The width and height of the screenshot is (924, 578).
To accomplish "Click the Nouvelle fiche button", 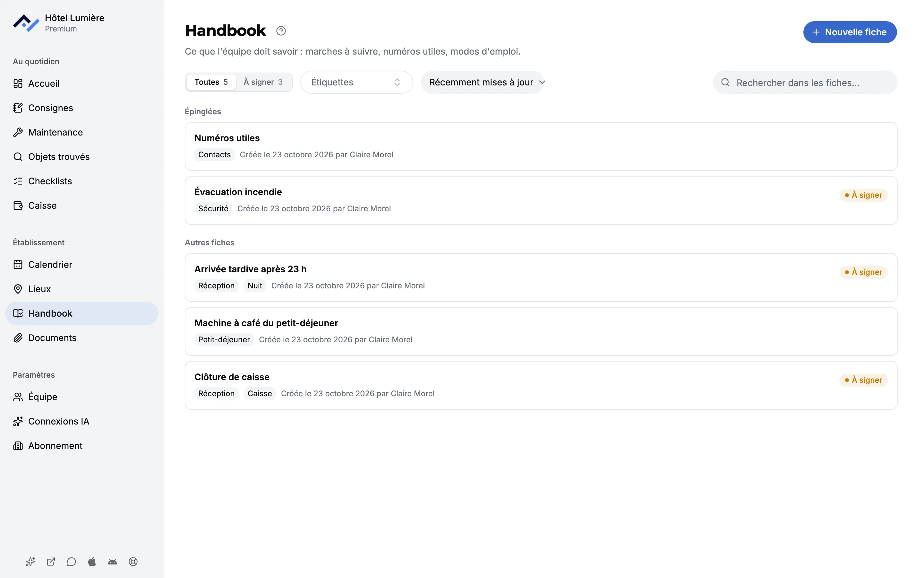I will point(850,32).
